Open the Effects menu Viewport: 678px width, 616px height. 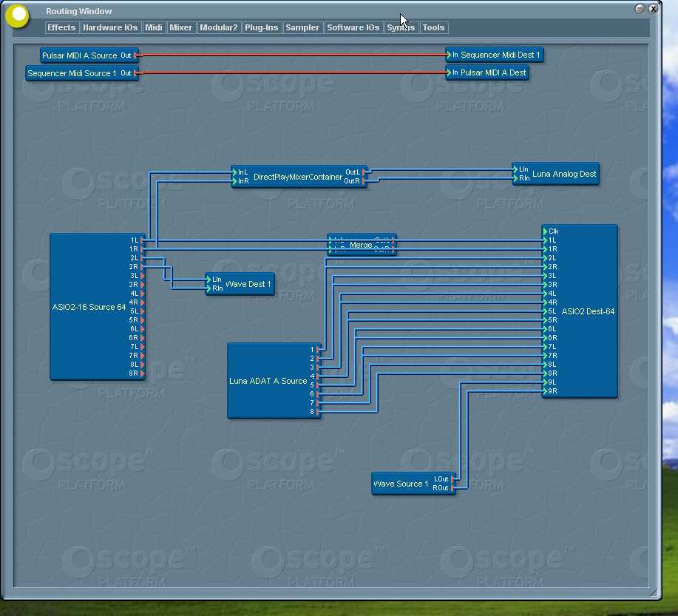pyautogui.click(x=61, y=27)
